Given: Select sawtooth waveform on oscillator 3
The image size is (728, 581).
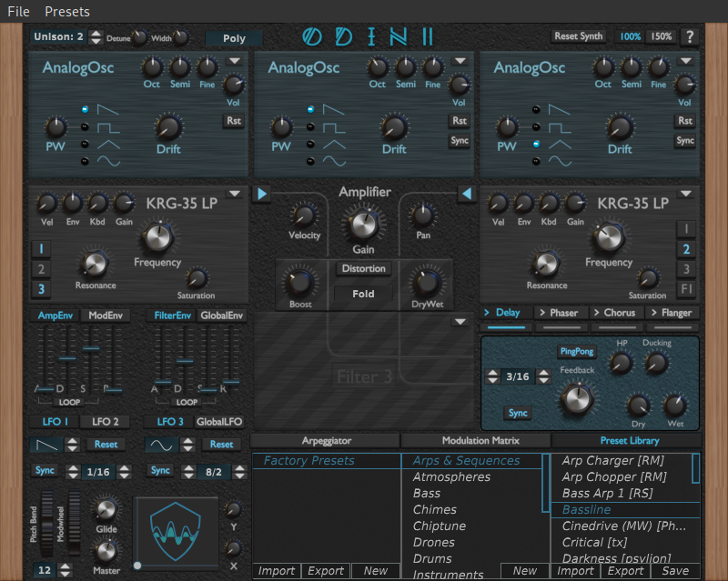Looking at the screenshot, I should click(536, 109).
